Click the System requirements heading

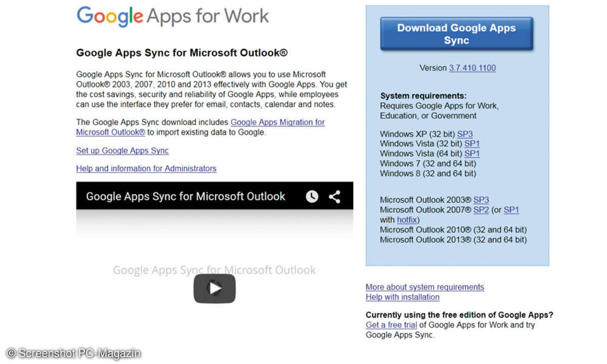point(423,96)
